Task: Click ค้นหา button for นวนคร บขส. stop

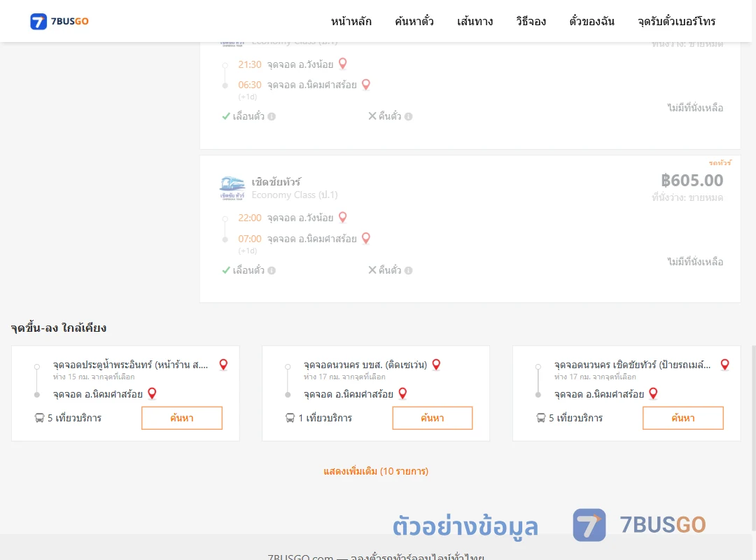Action: (433, 418)
